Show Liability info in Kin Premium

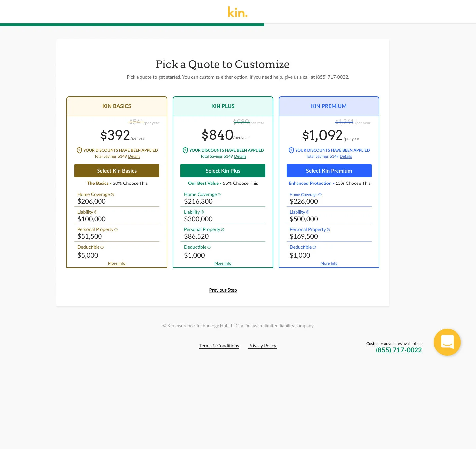point(308,212)
